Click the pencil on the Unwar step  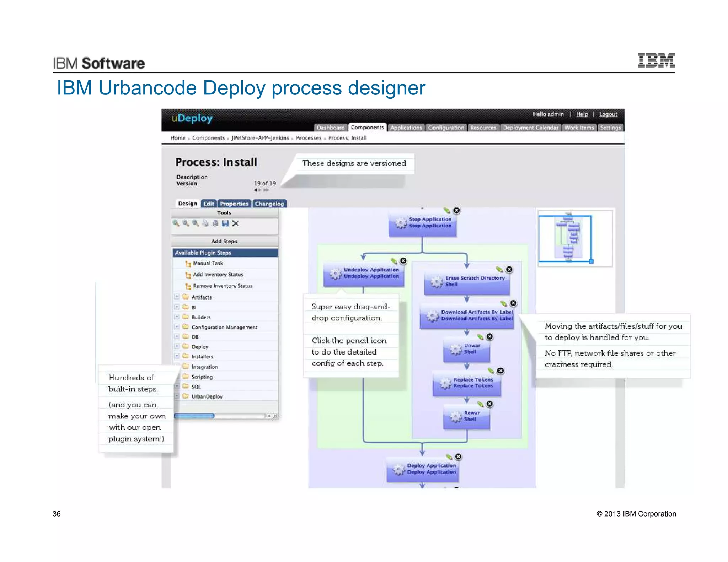(480, 337)
